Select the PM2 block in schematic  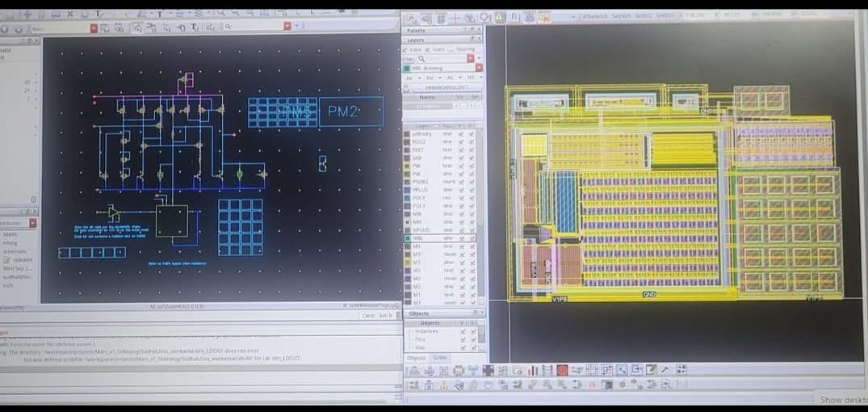click(350, 111)
